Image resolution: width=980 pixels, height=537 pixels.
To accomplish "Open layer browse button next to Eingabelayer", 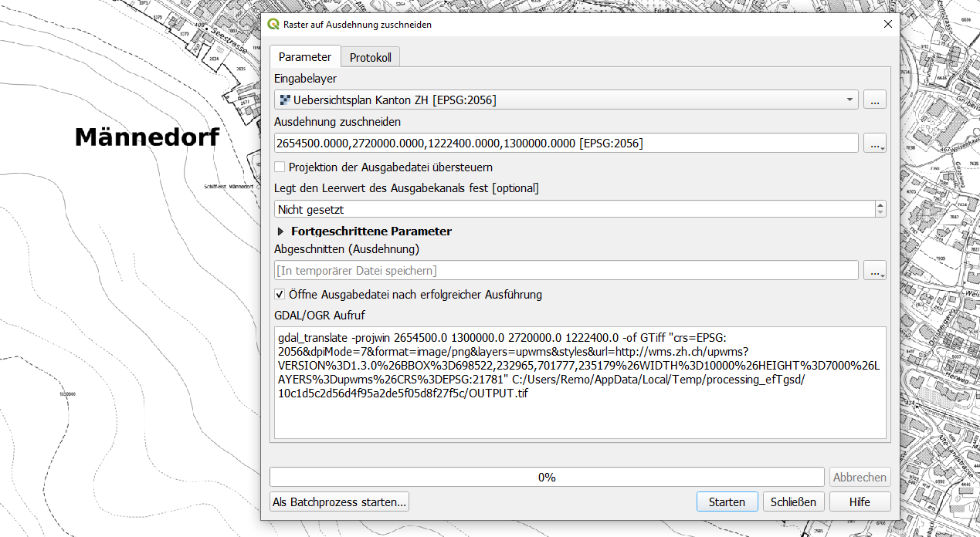I will pyautogui.click(x=874, y=100).
